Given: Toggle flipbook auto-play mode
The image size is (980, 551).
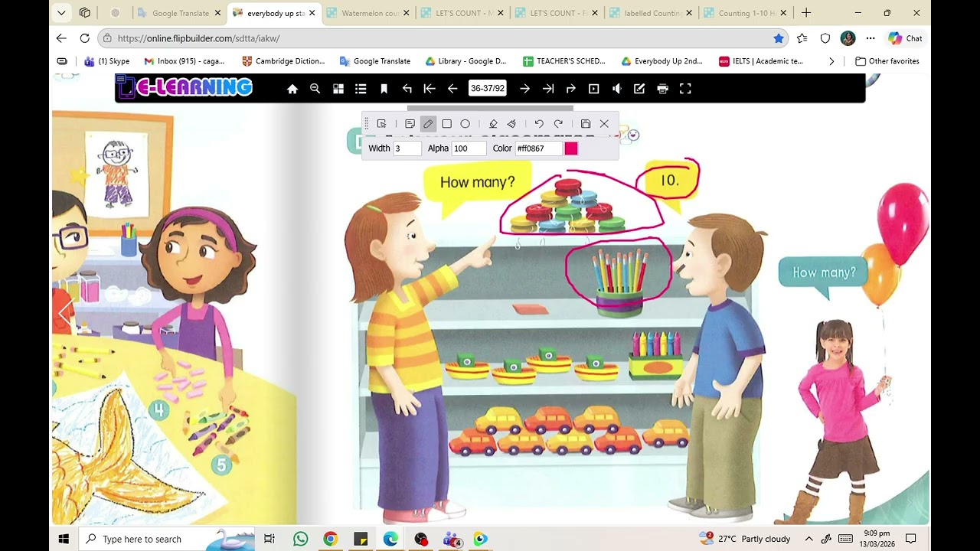Looking at the screenshot, I should (593, 89).
